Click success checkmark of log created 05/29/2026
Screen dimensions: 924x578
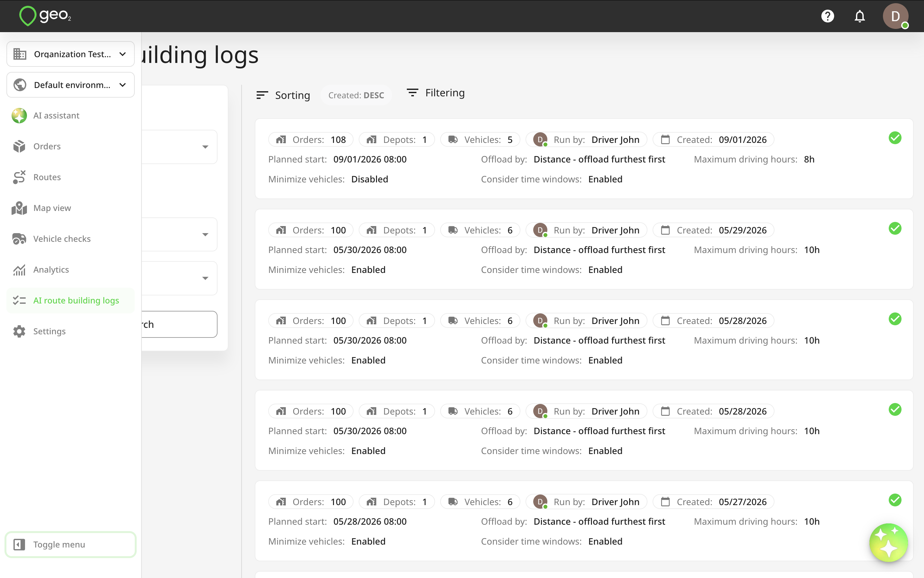(895, 229)
